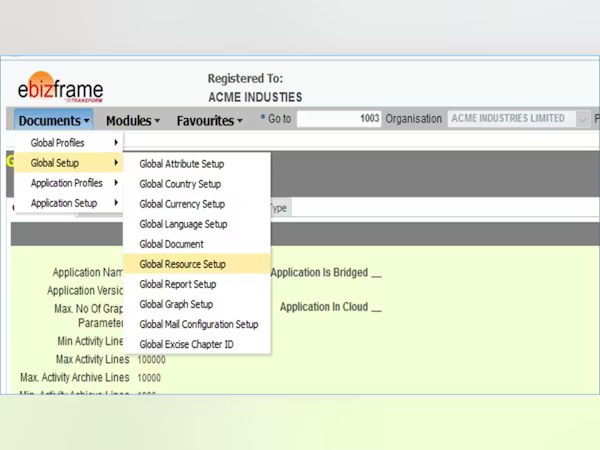Expand the Favourites dropdown menu
Image resolution: width=600 pixels, height=450 pixels.
pos(209,120)
